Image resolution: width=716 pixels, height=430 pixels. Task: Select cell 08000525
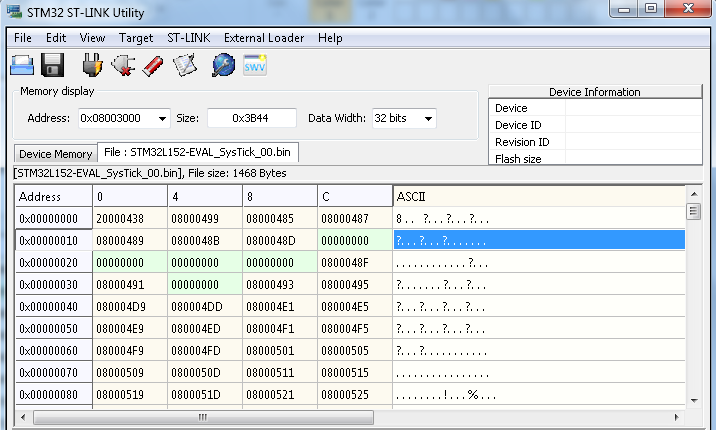355,394
